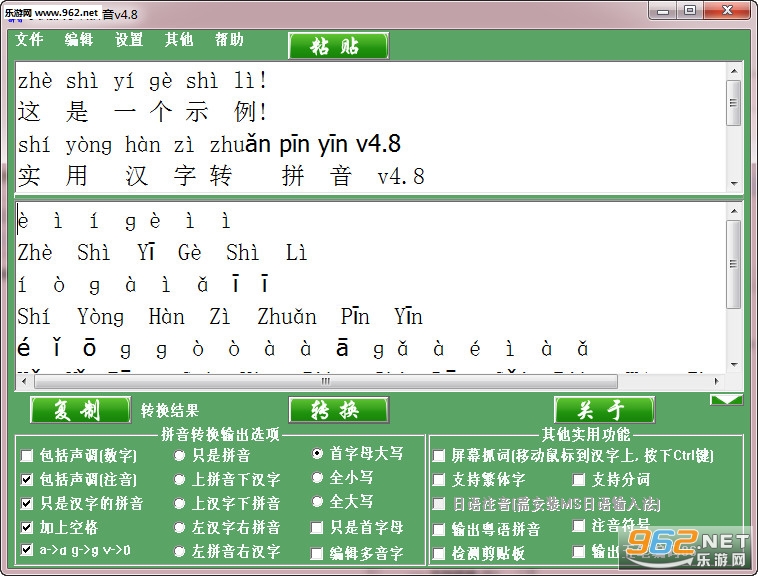Viewport: 758px width, 576px height.
Task: Open the 设置 menu
Action: click(x=129, y=40)
